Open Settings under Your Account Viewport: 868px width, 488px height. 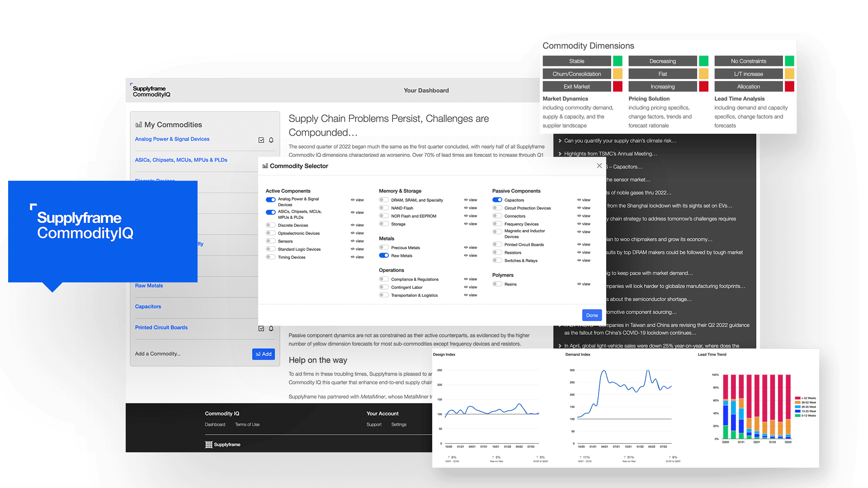pos(399,425)
